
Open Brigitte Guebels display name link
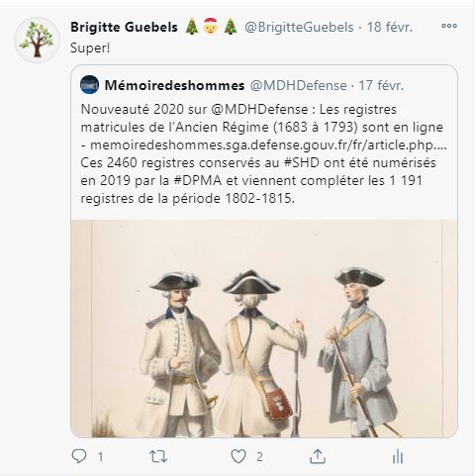124,27
